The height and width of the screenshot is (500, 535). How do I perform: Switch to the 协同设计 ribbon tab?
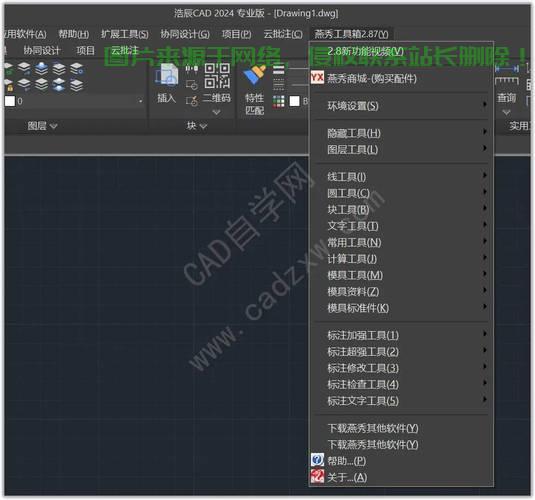[42, 51]
